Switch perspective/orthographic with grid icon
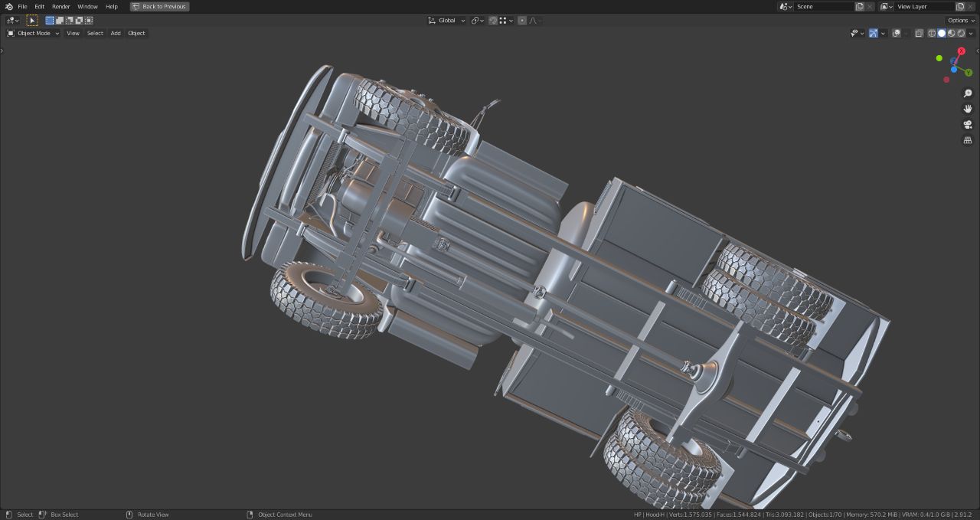 pos(968,140)
